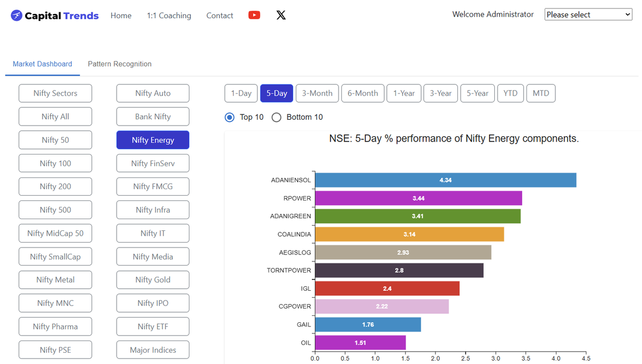Click the COALINDIA 3.14 bar

coord(409,234)
